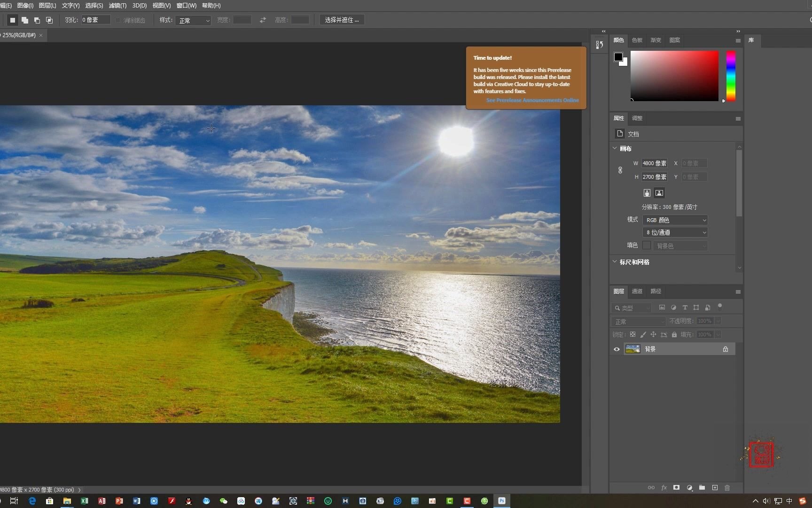Viewport: 812px width, 508px height.
Task: Open the 样式 style dropdown
Action: pyautogui.click(x=193, y=20)
